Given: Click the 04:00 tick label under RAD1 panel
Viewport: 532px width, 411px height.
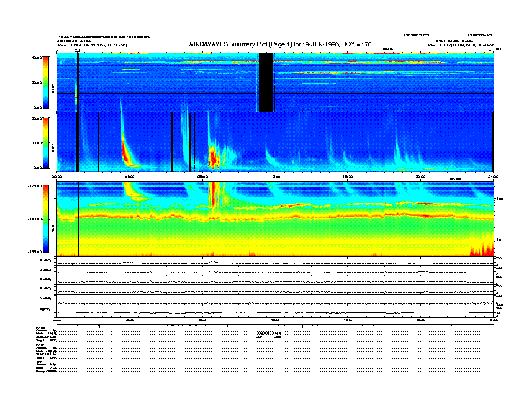Looking at the screenshot, I should [130, 177].
